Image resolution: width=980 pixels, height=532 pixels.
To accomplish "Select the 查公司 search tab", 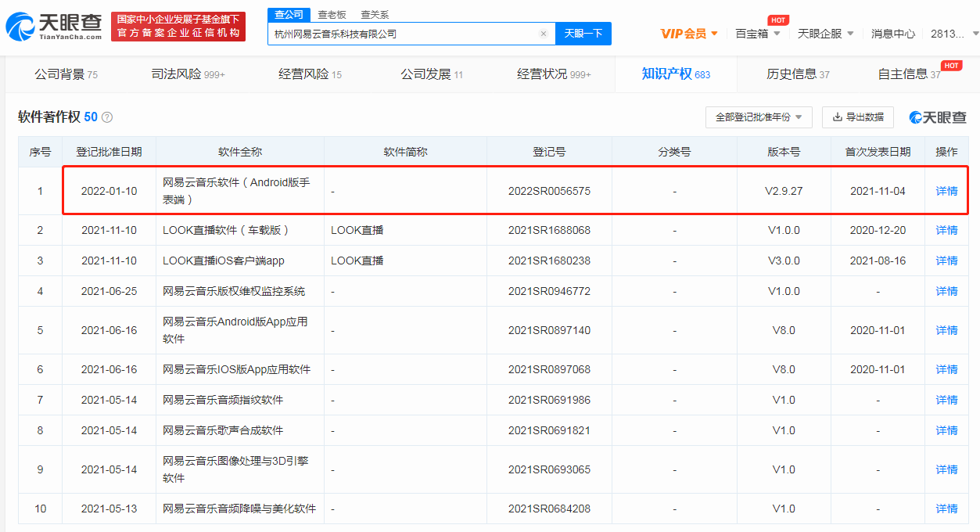I will pos(289,15).
